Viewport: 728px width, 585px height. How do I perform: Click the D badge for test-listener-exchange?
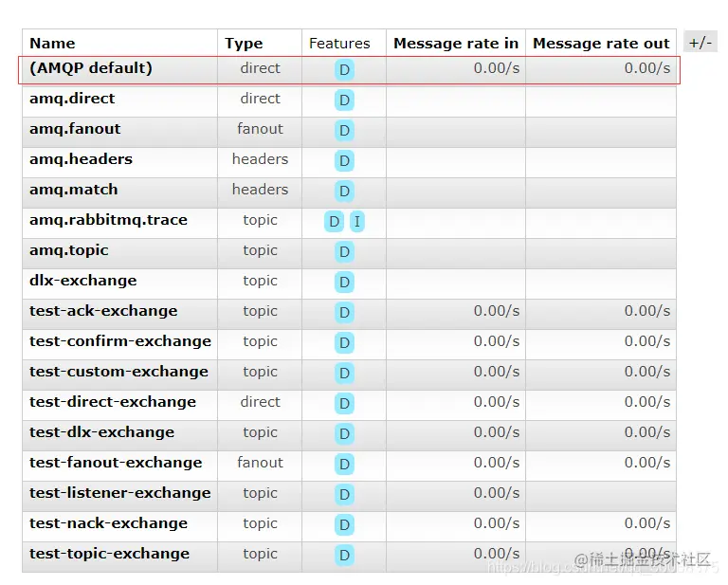pos(344,495)
